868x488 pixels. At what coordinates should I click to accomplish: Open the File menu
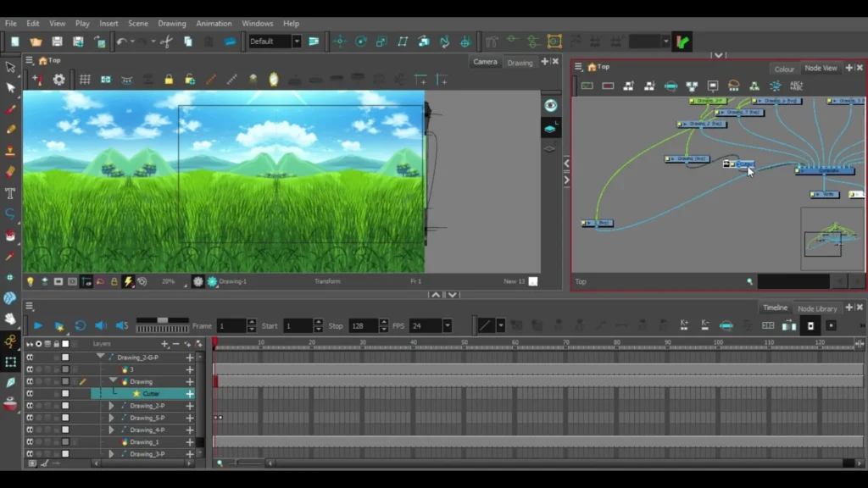coord(10,23)
